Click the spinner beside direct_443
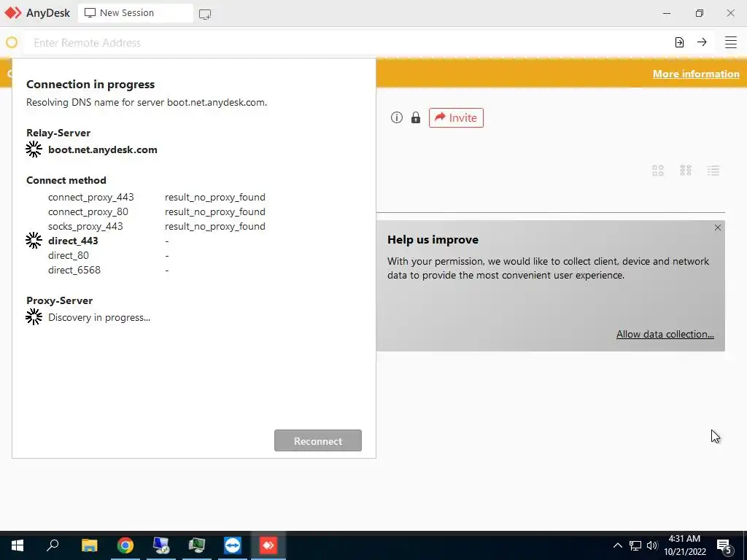 [34, 241]
